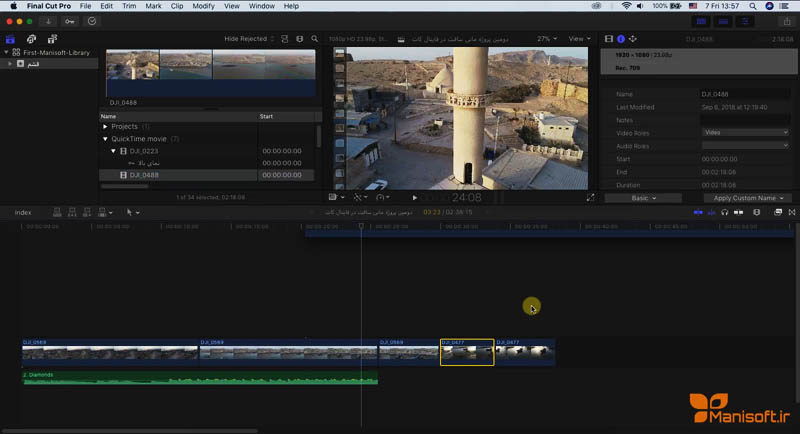Collapse the First-Manisoft-Library tree
The height and width of the screenshot is (434, 800).
coord(6,52)
